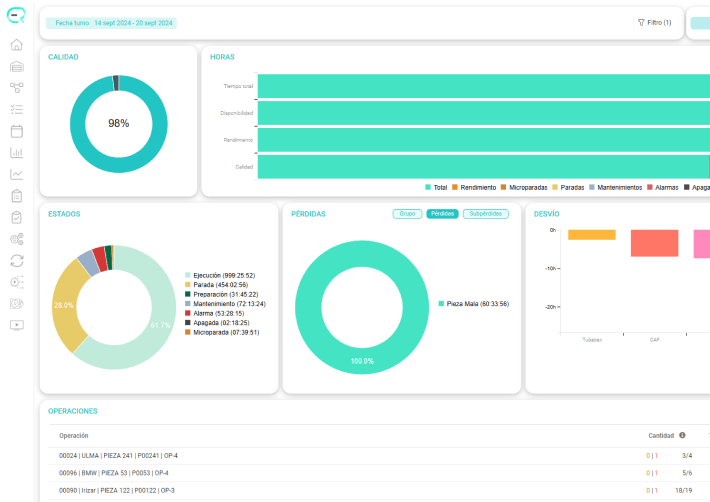Click the Pieza Mala legend swatch

coord(441,304)
